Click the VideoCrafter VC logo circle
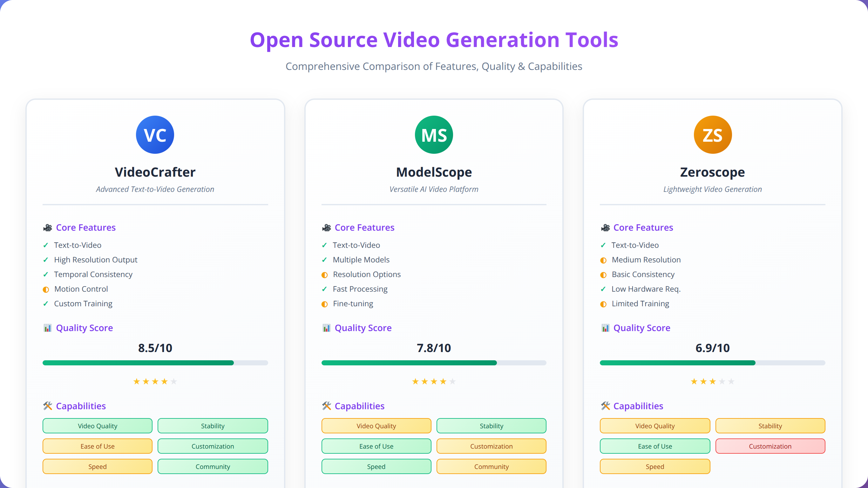This screenshot has height=488, width=868. [x=155, y=135]
